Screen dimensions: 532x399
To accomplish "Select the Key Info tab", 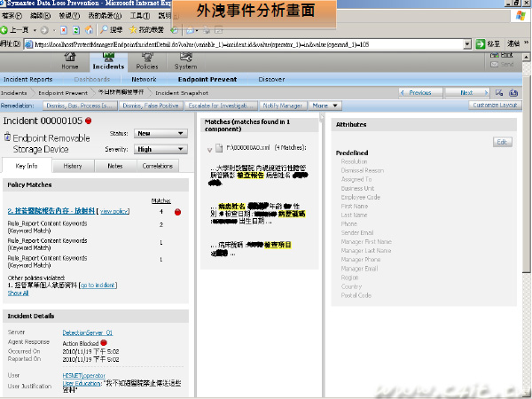I will (27, 166).
